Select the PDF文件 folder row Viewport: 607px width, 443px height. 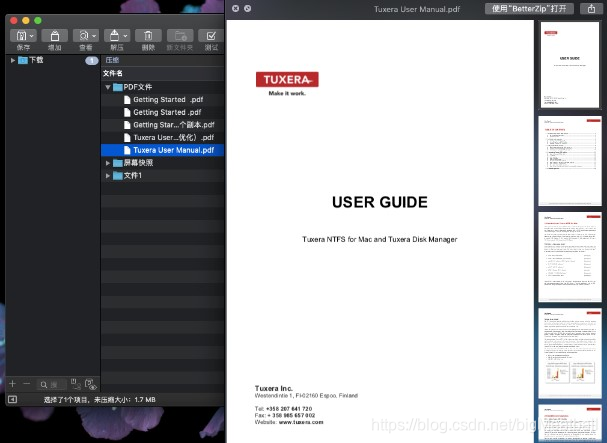tap(163, 87)
